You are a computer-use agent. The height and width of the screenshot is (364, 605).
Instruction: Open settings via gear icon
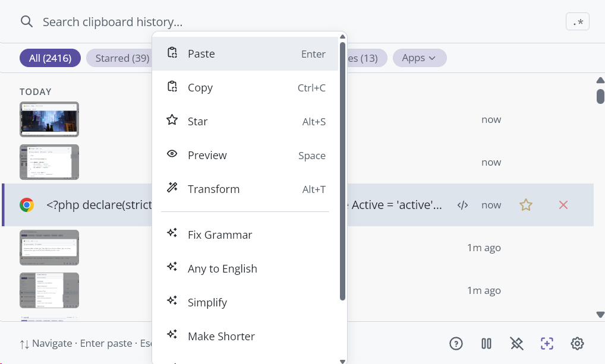577,343
